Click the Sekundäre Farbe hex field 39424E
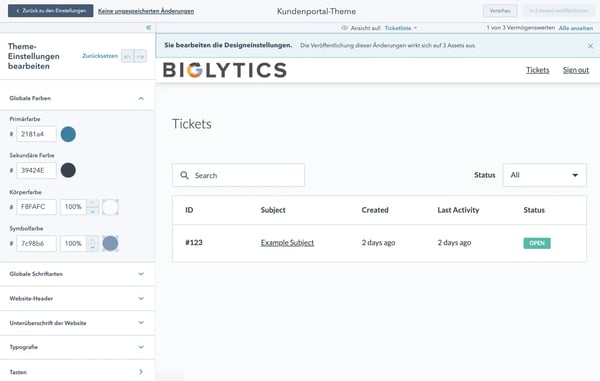This screenshot has width=600, height=381. click(x=36, y=170)
